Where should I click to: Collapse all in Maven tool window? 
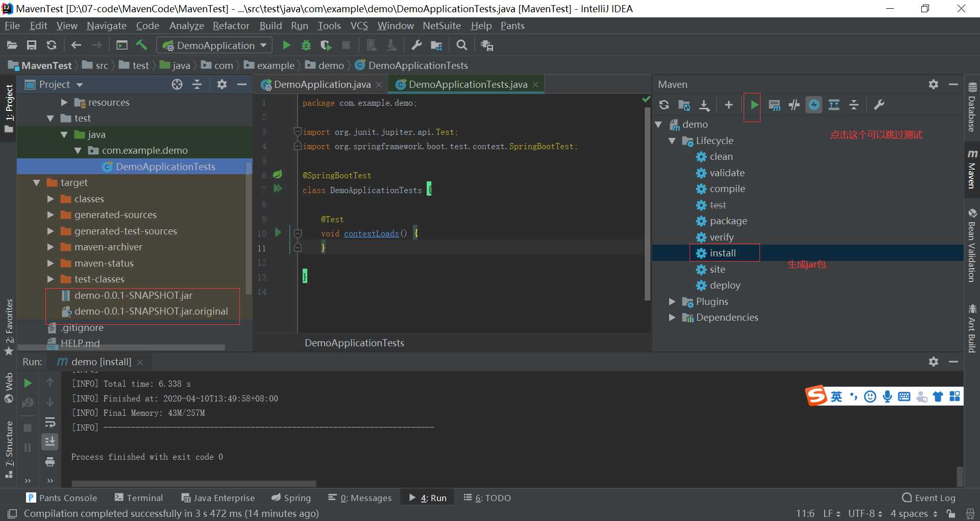pyautogui.click(x=854, y=105)
